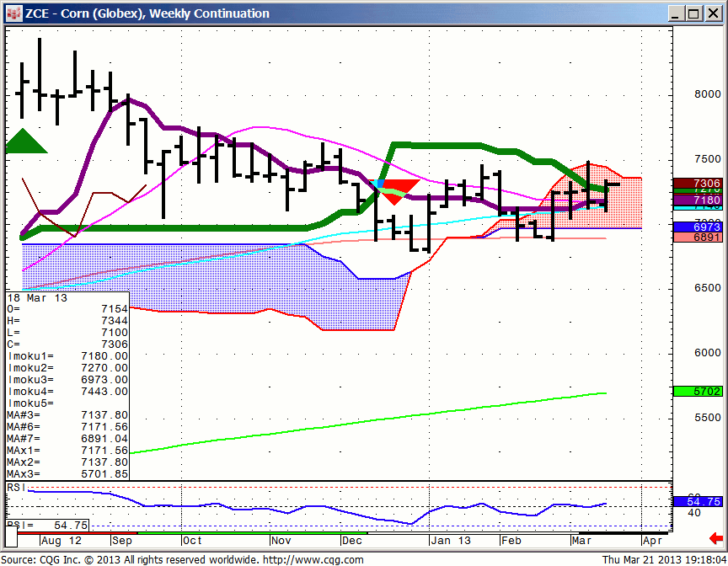This screenshot has height=566, width=728.
Task: Click the MAx2= 7137.80 row
Action: 67,462
